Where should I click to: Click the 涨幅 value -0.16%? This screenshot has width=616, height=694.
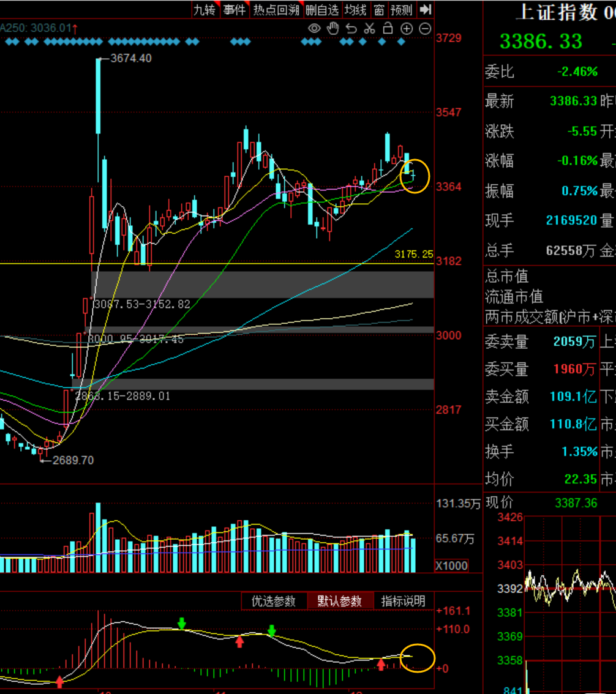577,161
